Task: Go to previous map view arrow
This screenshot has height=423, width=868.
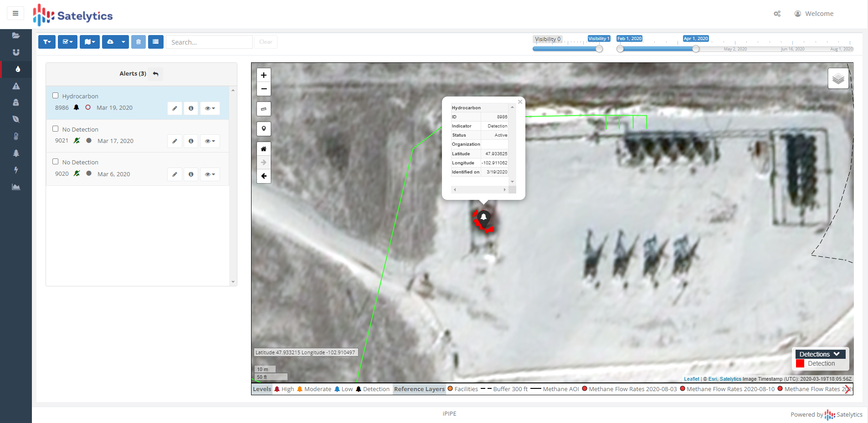Action: (264, 176)
